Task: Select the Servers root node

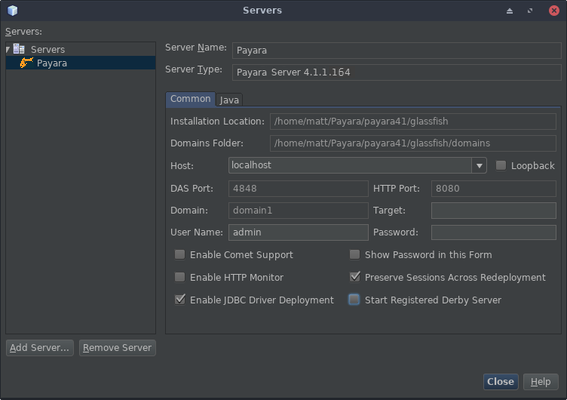Action: tap(47, 49)
